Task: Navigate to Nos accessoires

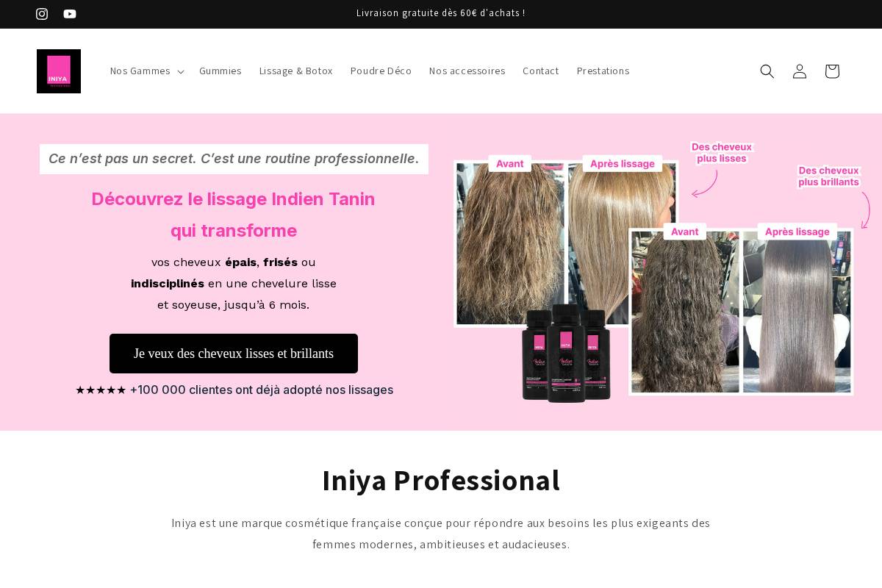Action: (467, 71)
